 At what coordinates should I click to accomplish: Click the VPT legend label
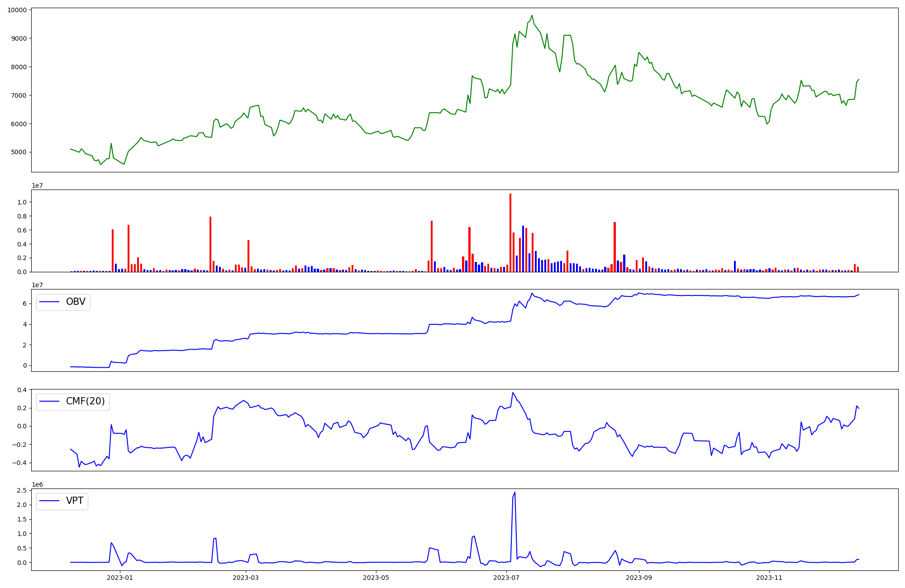coord(75,501)
